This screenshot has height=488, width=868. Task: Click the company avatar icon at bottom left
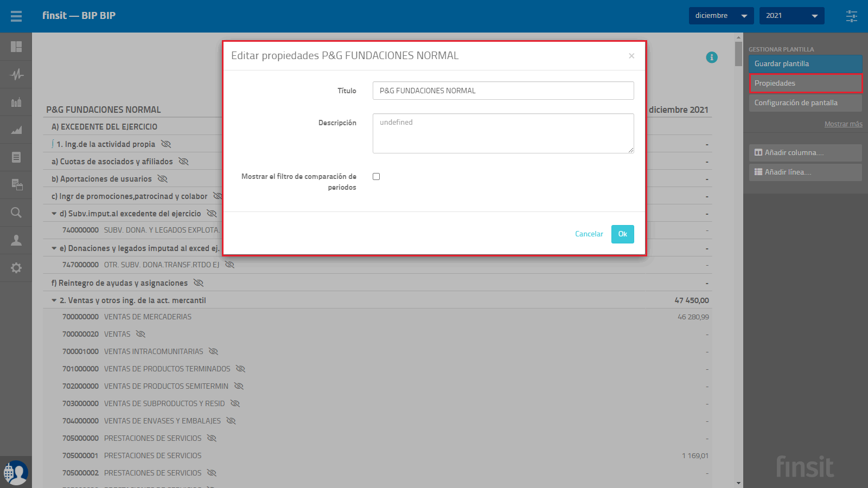16,472
